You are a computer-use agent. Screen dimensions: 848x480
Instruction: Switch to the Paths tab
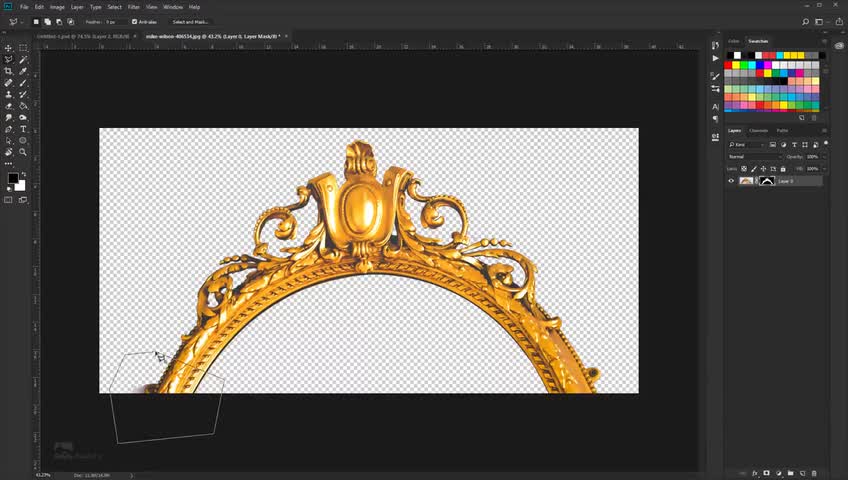(782, 130)
